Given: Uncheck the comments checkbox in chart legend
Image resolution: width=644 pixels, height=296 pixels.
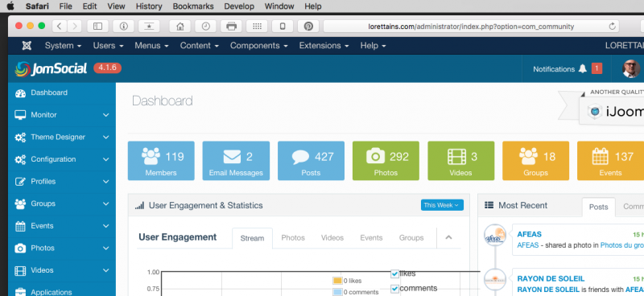Looking at the screenshot, I should tap(394, 289).
